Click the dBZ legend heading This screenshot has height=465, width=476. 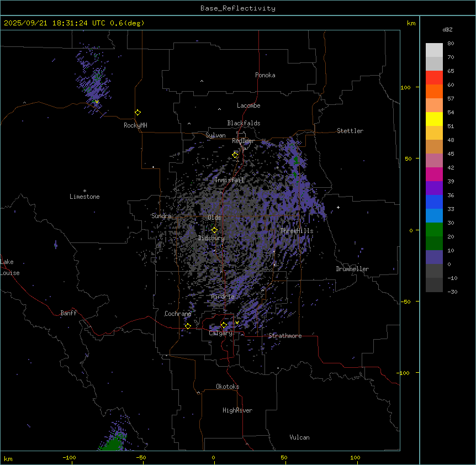[448, 29]
